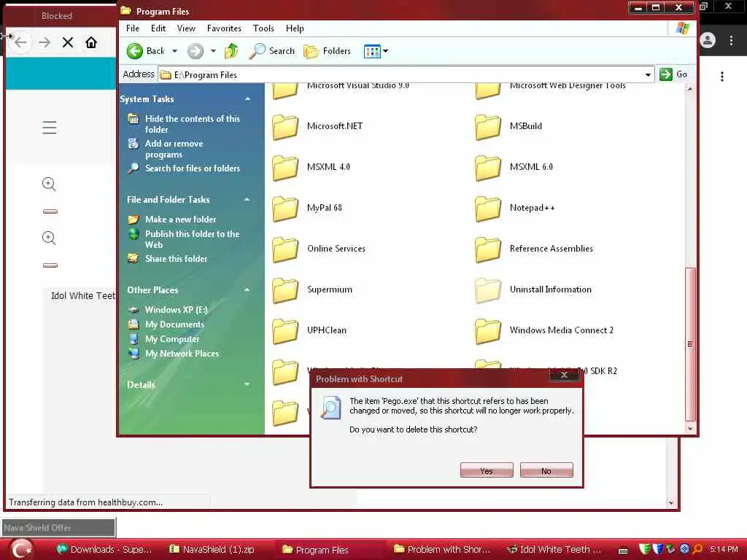Click the explorer vertical scrollbar thumb
The height and width of the screenshot is (560, 747).
click(690, 344)
